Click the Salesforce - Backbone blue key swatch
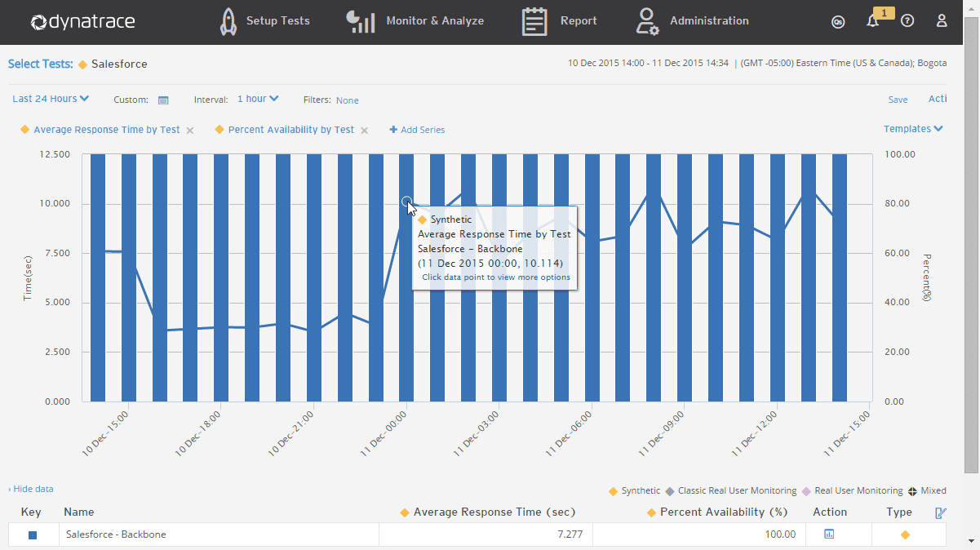 click(x=33, y=535)
